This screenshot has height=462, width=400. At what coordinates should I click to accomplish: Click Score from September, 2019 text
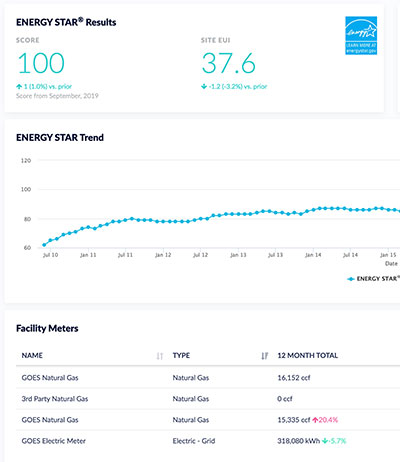[57, 96]
